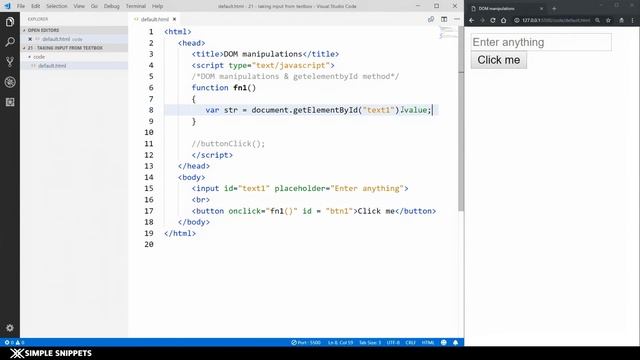
Task: Click the editor vertical scrollbar
Action: 461,118
